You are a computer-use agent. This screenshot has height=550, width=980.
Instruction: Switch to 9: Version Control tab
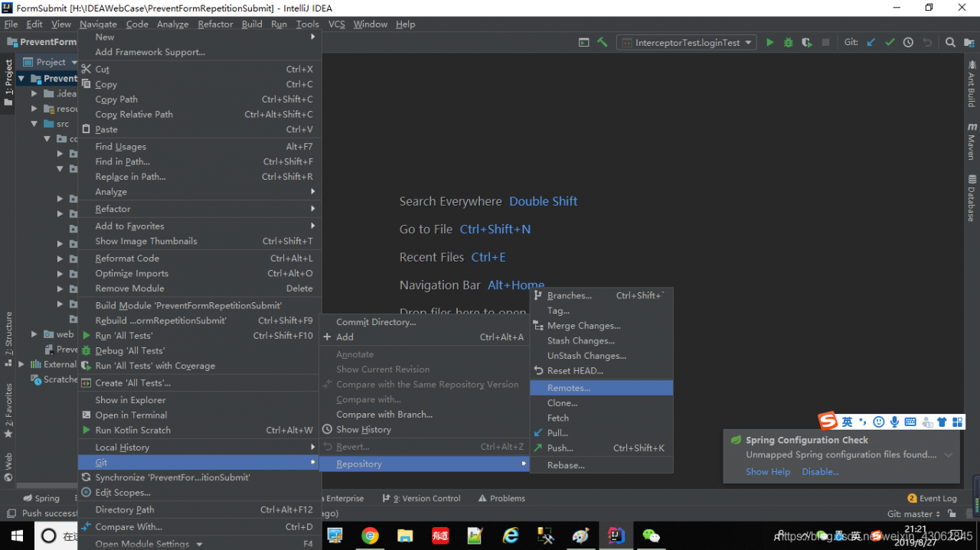point(420,499)
